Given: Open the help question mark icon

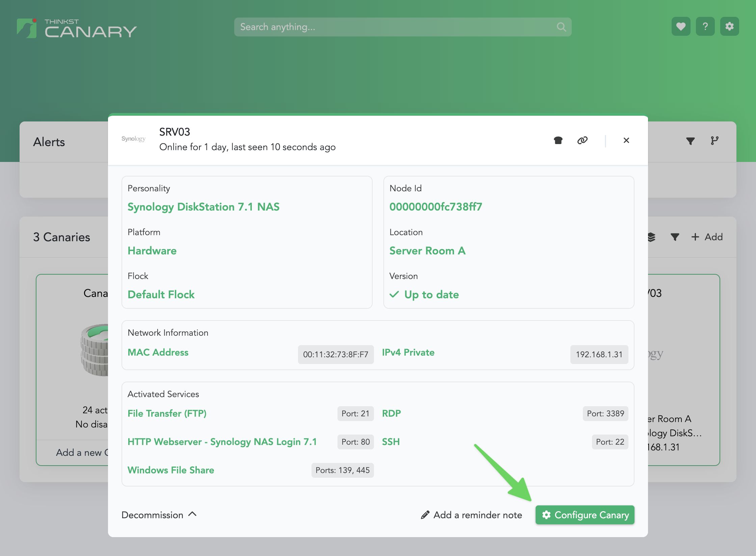Looking at the screenshot, I should (x=705, y=27).
